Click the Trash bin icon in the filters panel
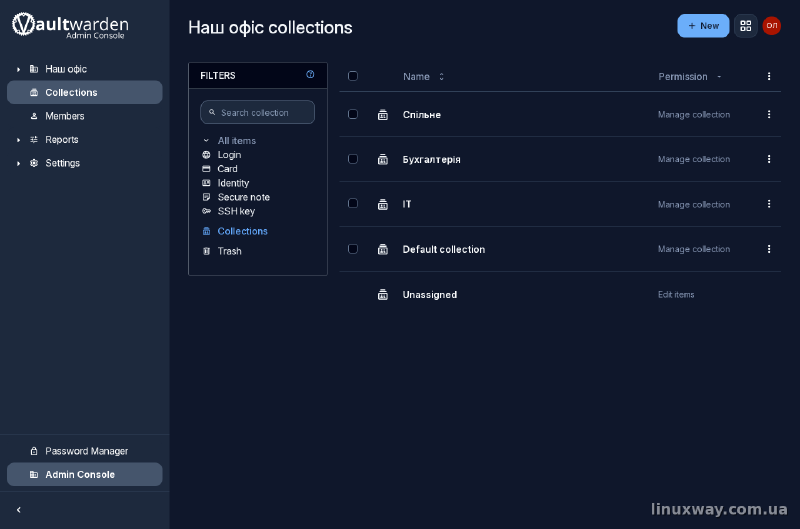Viewport: 800px width, 529px height. (206, 251)
